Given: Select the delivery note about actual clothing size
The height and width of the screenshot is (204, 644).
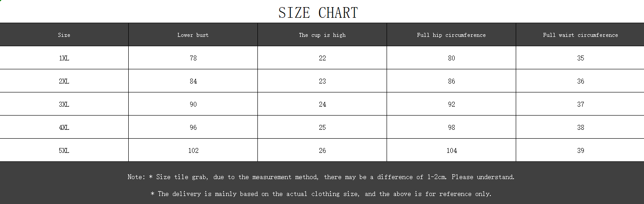Looking at the screenshot, I should coord(321,194).
